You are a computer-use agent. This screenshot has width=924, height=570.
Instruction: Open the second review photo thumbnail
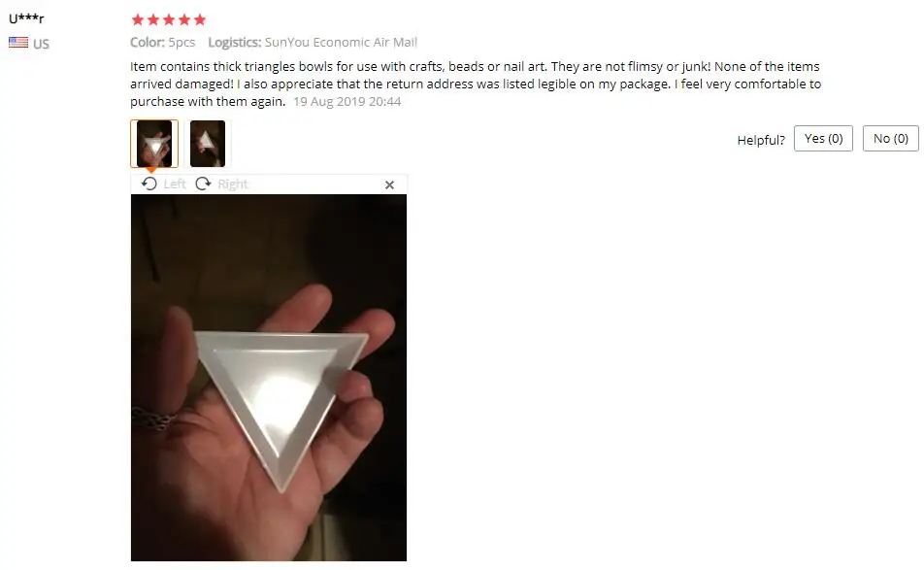coord(208,144)
